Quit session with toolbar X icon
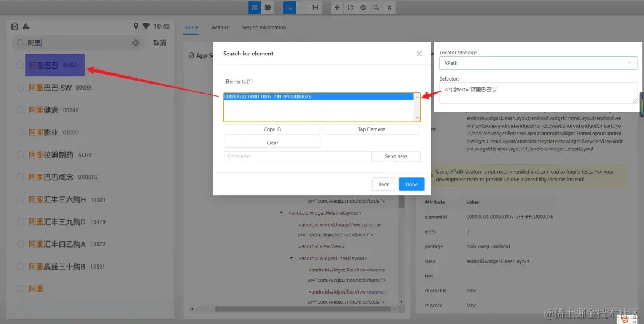Viewport: 644px width, 324px height. pos(389,7)
